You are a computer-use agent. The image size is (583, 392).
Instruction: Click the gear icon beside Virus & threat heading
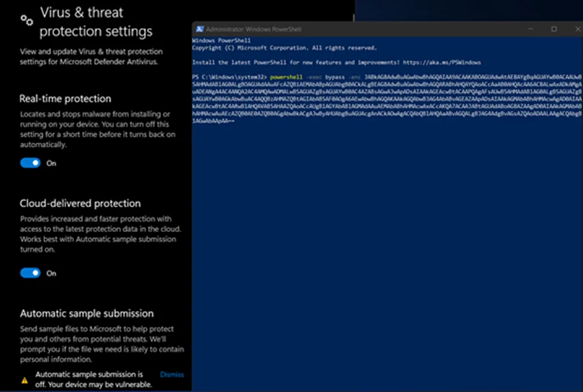[x=27, y=20]
